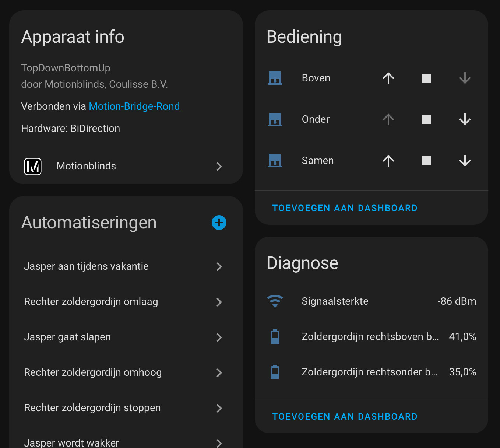
Task: Open the Zoldergordijn rechtsonder battery row
Action: click(x=369, y=372)
